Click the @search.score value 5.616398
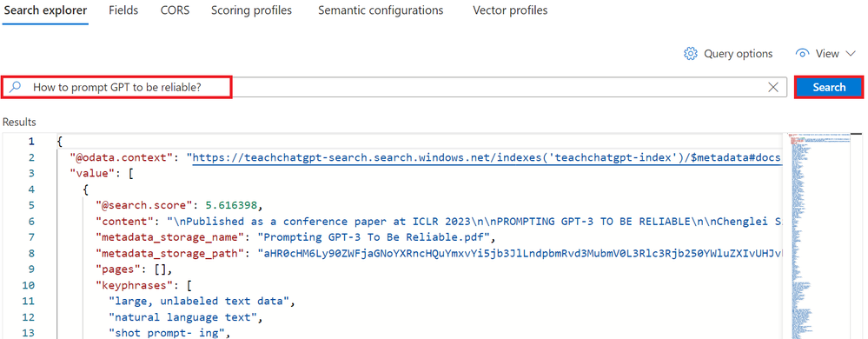This screenshot has height=339, width=868. (231, 205)
